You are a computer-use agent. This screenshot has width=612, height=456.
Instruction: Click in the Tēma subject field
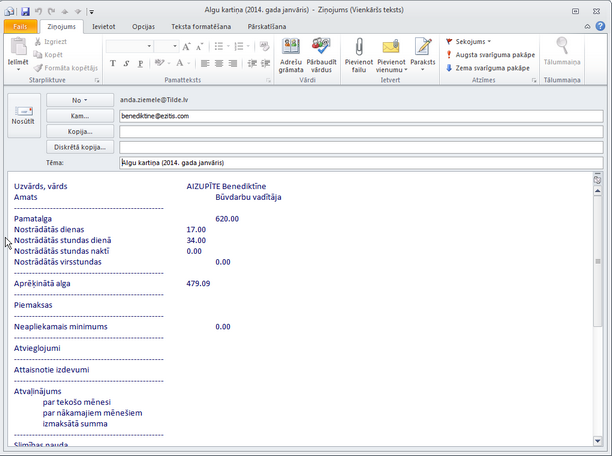361,163
